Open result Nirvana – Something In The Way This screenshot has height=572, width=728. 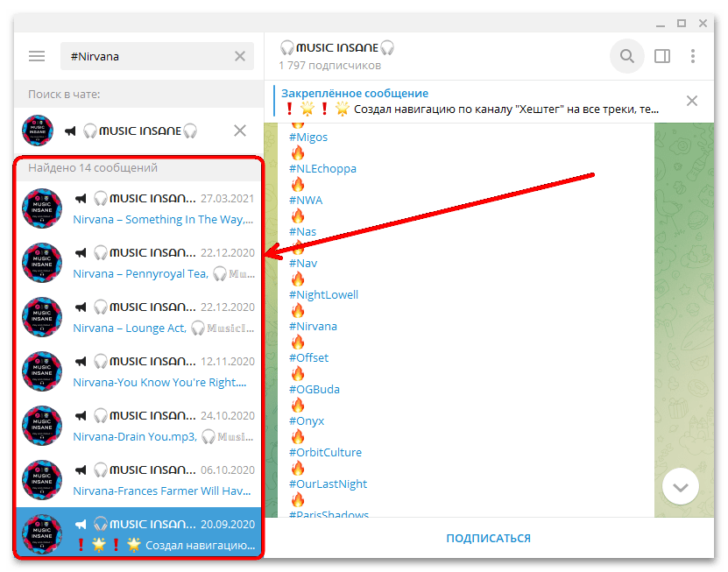[138, 208]
